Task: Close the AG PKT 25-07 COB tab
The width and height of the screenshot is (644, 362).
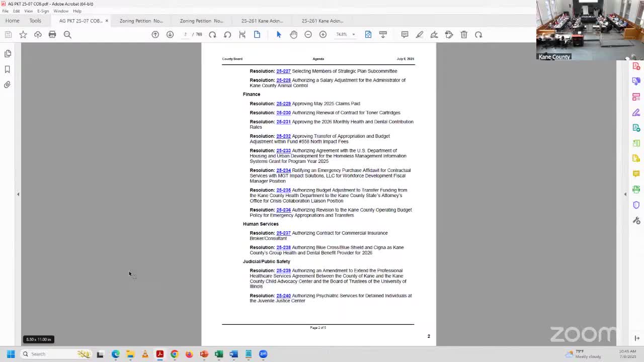Action: coord(107,21)
